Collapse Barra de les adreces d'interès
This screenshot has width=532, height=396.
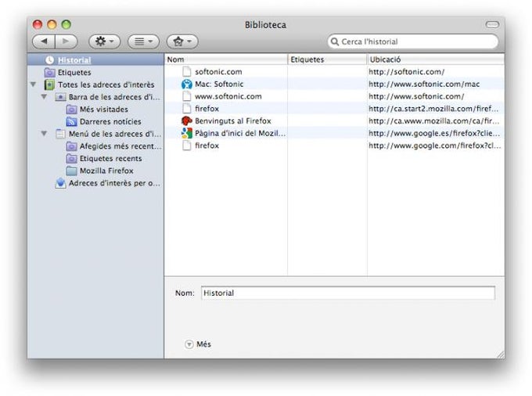coord(44,97)
